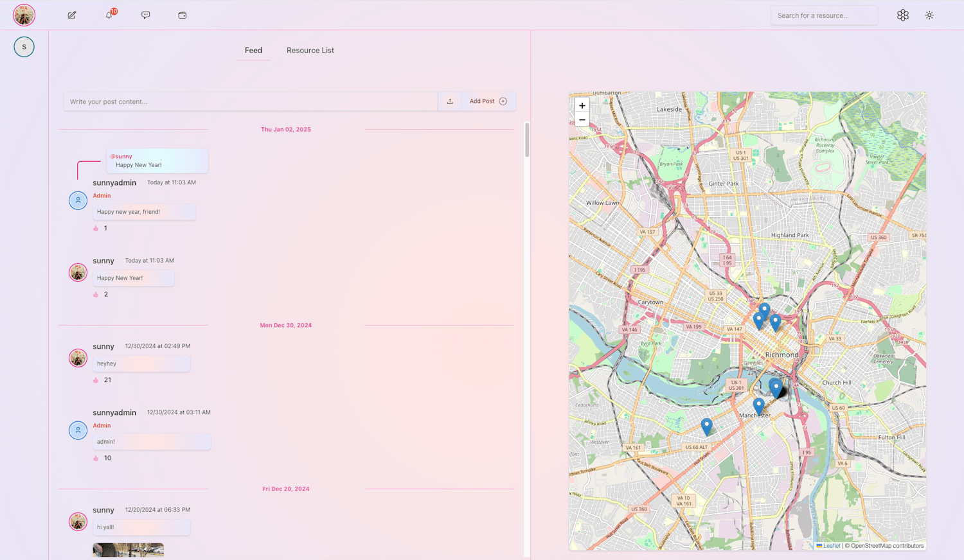This screenshot has width=964, height=560.
Task: Click the 'Fri Dec 20, 2024' date label
Action: [286, 489]
